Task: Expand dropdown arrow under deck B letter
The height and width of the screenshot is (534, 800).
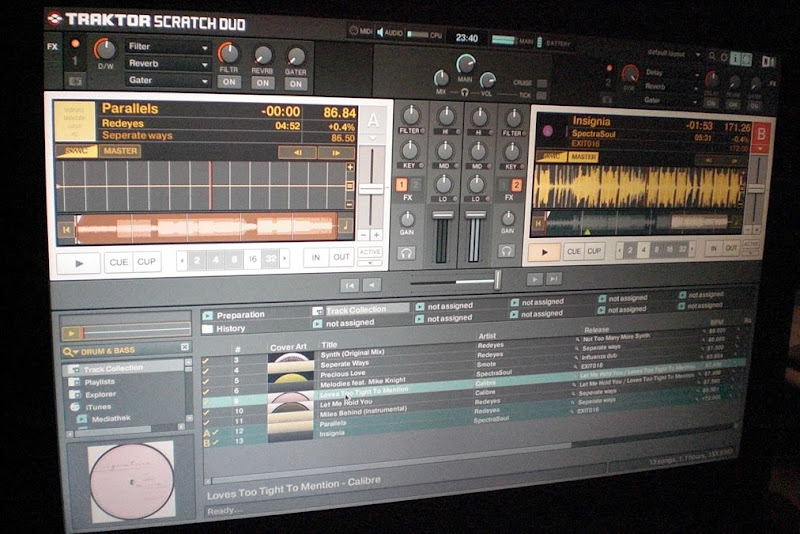Action: tap(760, 149)
